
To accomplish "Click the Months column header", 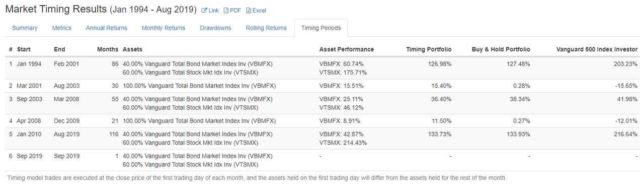I will 108,49.
